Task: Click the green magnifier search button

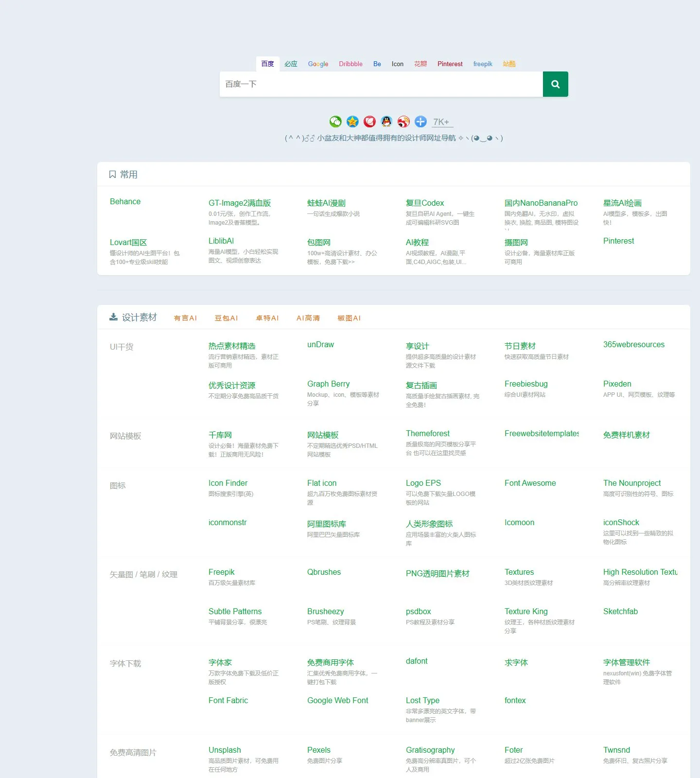Action: click(555, 84)
